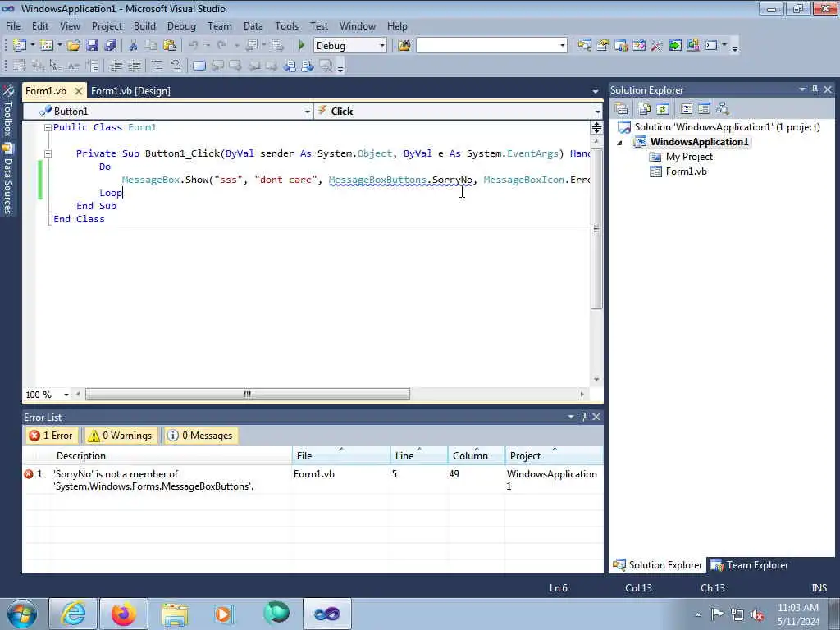Click the editor horizontal scrollbar thumb
Screen dimensions: 840x630
[248, 395]
